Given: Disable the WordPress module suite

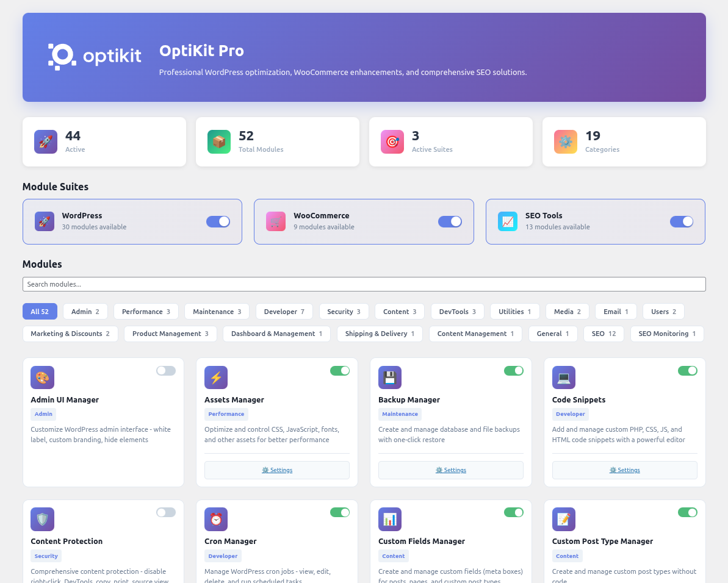Looking at the screenshot, I should tap(218, 221).
